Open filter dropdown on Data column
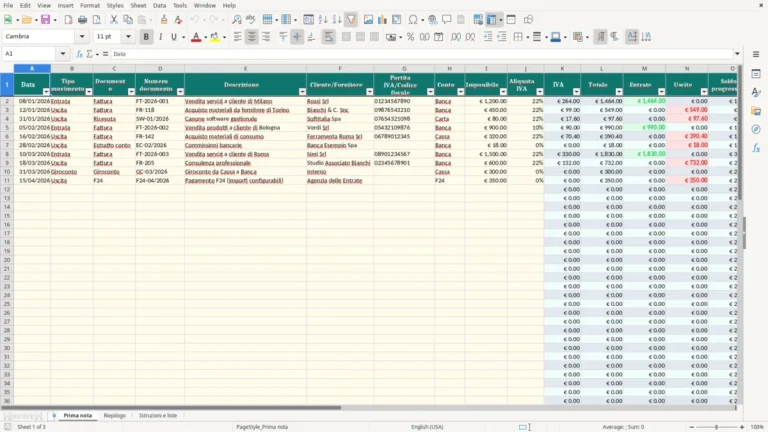 46,92
